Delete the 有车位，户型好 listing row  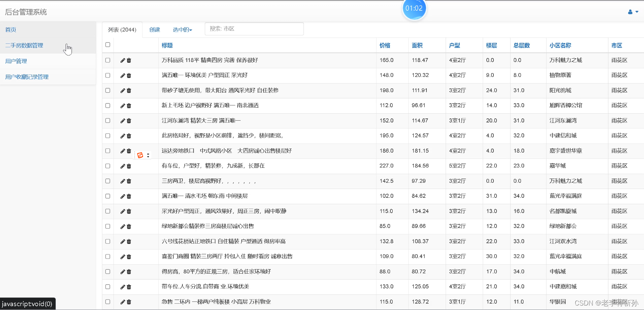129,166
